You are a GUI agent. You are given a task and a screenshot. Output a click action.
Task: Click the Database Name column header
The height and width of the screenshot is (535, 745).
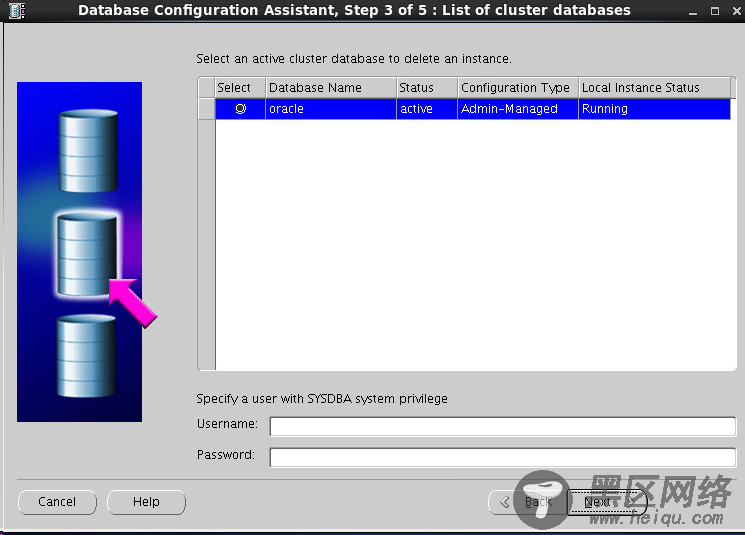tap(331, 87)
